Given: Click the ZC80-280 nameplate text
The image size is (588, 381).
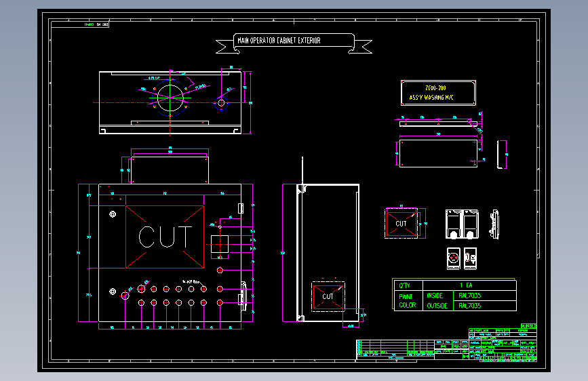Looking at the screenshot, I should [435, 88].
